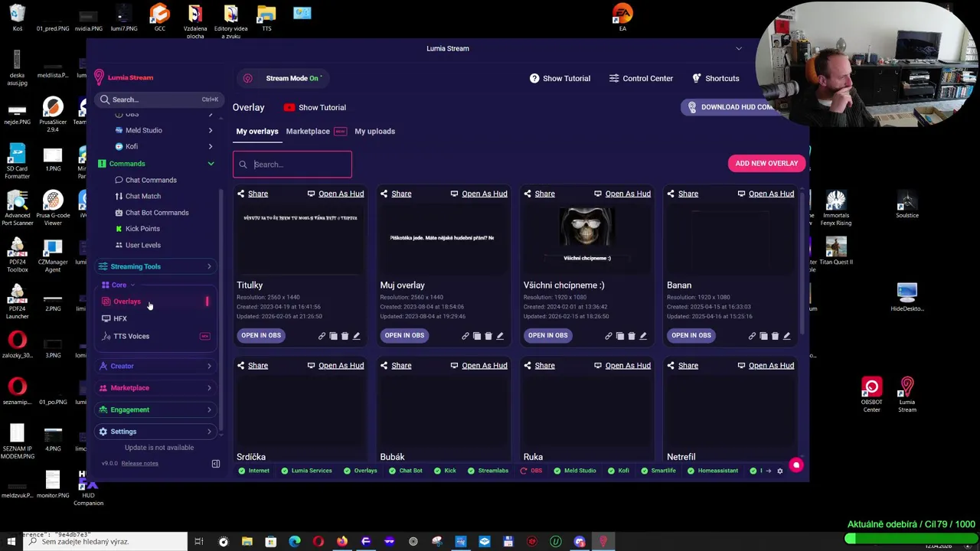Click Overlays status in bottom bar

tap(360, 471)
